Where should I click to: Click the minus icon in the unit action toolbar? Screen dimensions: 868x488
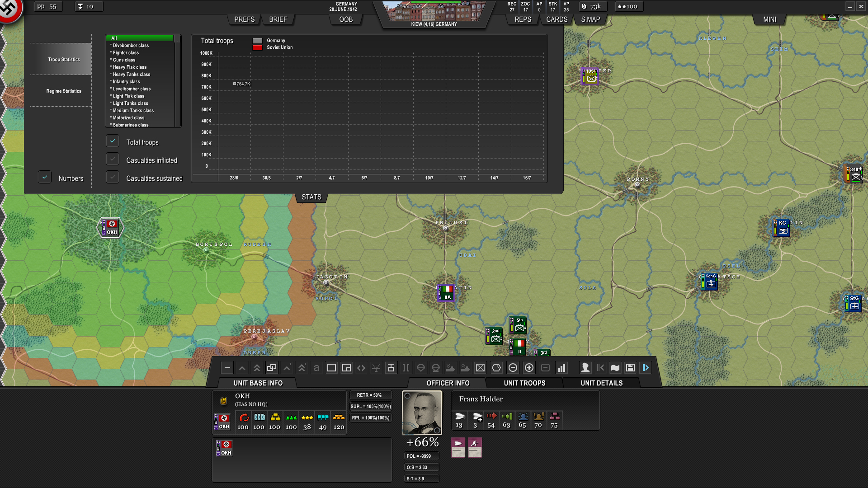(x=227, y=368)
